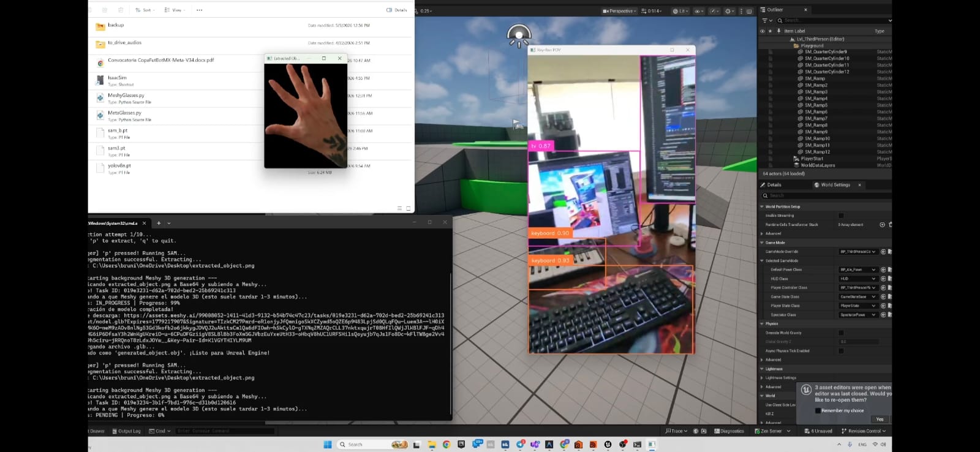Viewport: 980px width, 452px height.
Task: Open new tab in the terminal window
Action: (159, 223)
